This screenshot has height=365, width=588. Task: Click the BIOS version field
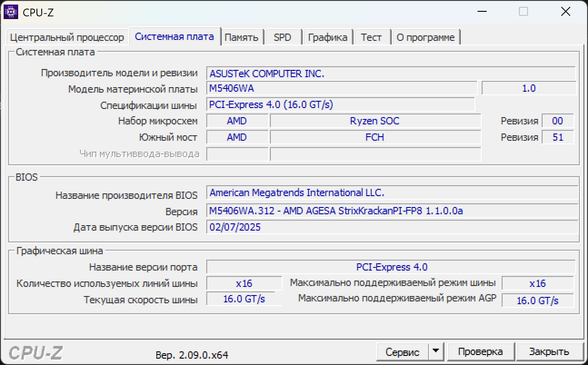tap(392, 211)
